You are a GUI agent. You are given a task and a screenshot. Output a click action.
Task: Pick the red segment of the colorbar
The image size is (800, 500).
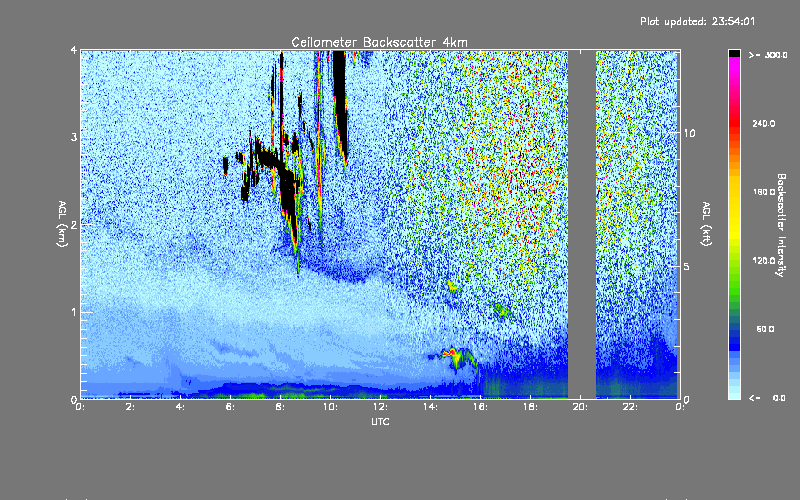pos(734,125)
